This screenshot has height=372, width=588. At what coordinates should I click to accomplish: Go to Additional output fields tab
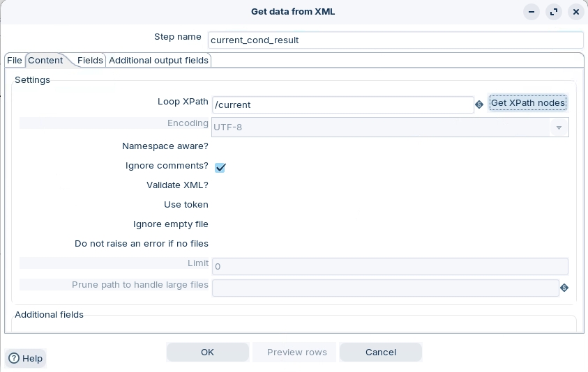tap(158, 61)
